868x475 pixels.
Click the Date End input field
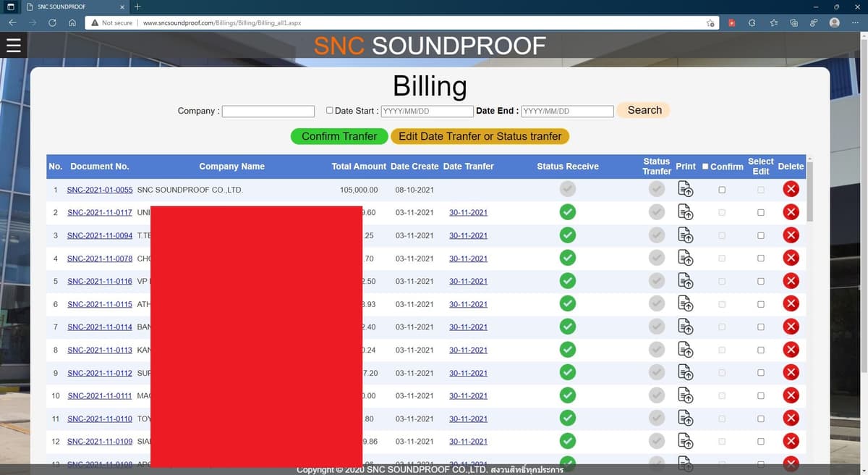coord(567,112)
